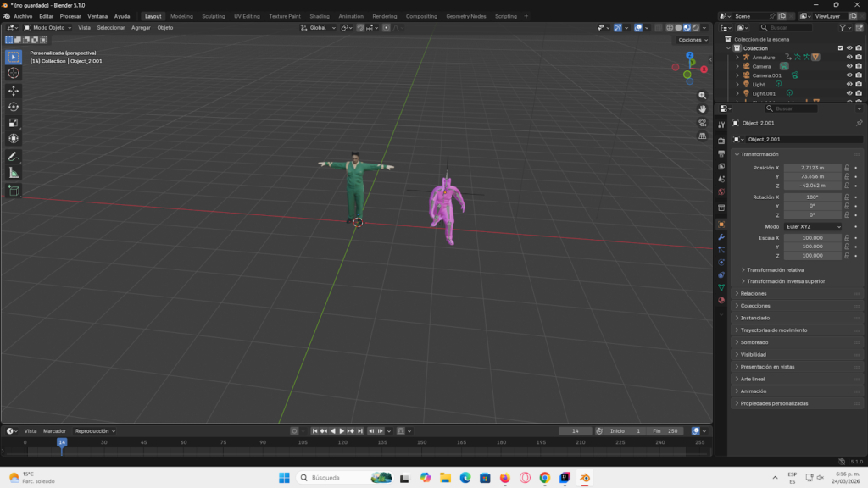
Task: Toggle proportional editing in the header
Action: [386, 27]
